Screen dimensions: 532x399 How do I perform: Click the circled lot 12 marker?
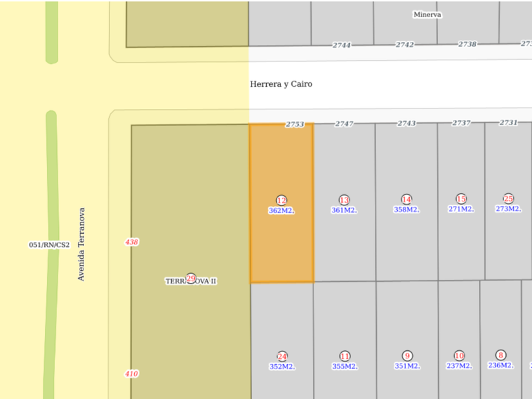(281, 200)
